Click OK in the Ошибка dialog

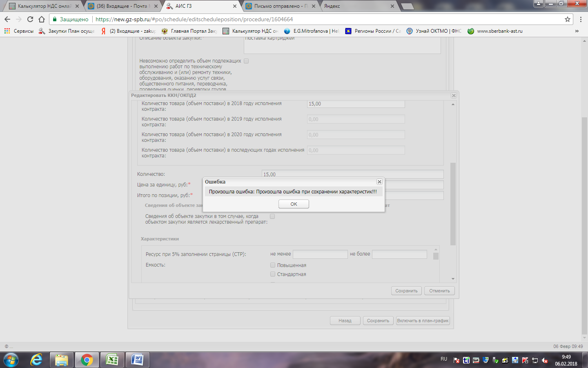click(294, 204)
